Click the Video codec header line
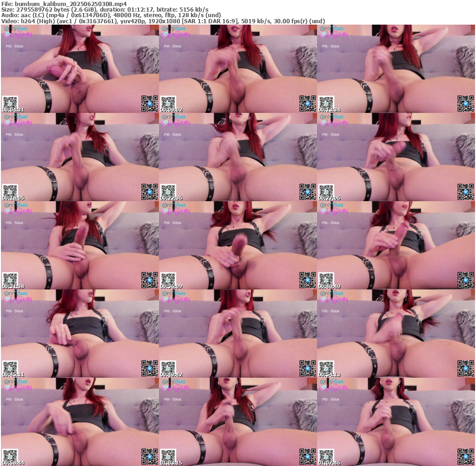This screenshot has width=476, height=466. point(163,21)
